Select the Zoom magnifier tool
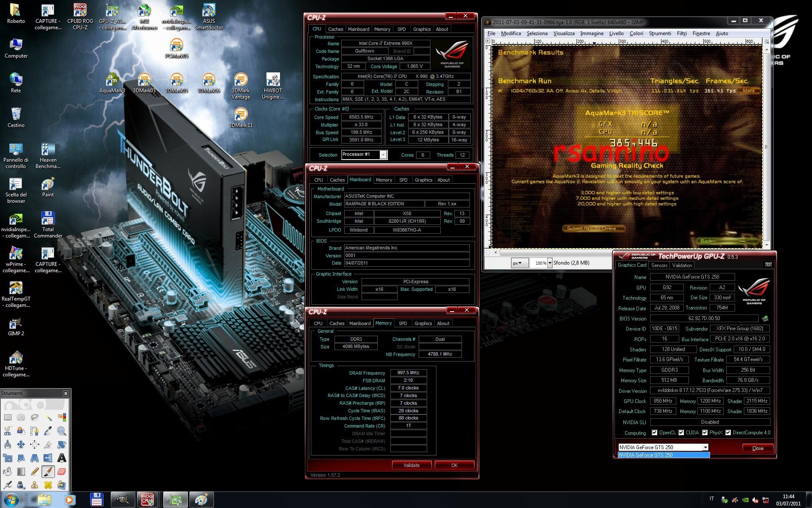 [x=62, y=431]
